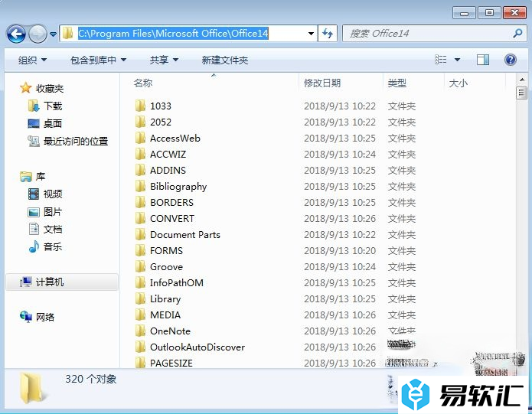532x414 pixels.
Task: Select the 2052 folder icon
Action: coord(140,122)
